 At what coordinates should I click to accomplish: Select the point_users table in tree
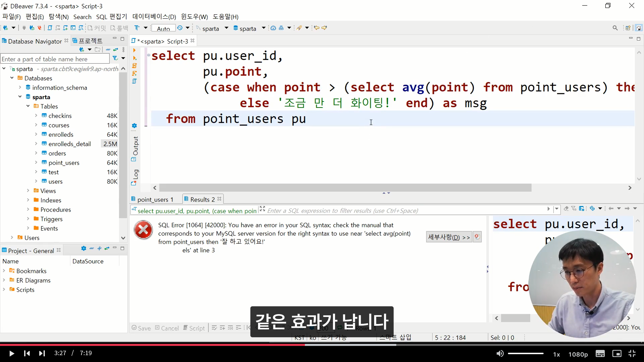pyautogui.click(x=64, y=163)
